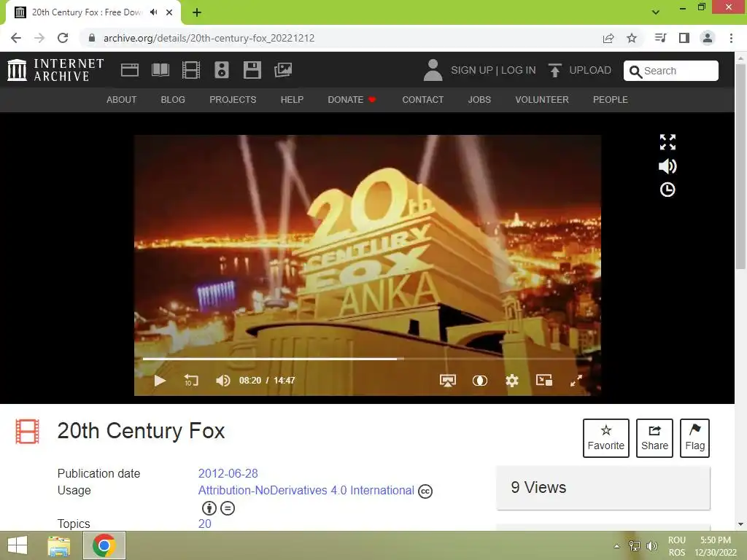The image size is (747, 560).
Task: Open the HELP menu item
Action: (x=292, y=99)
